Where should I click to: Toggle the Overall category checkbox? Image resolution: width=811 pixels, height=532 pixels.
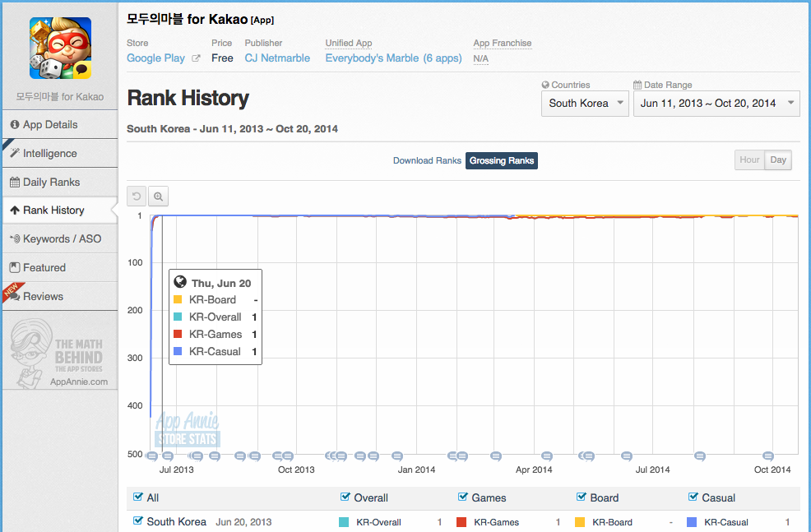click(x=345, y=497)
